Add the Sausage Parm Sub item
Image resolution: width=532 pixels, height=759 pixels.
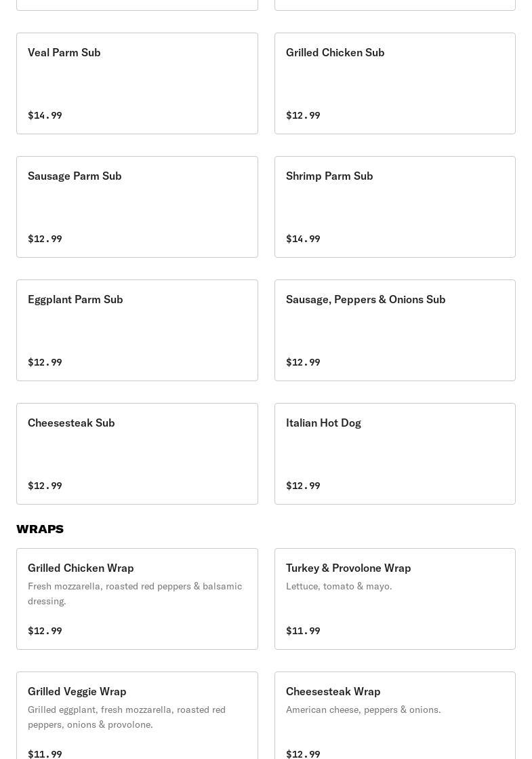(x=137, y=207)
